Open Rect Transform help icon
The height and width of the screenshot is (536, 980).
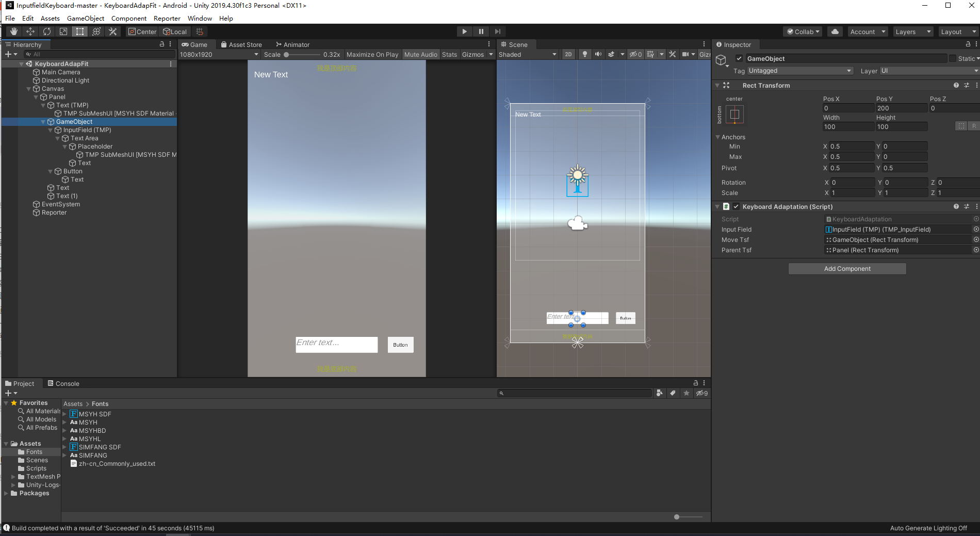point(956,85)
